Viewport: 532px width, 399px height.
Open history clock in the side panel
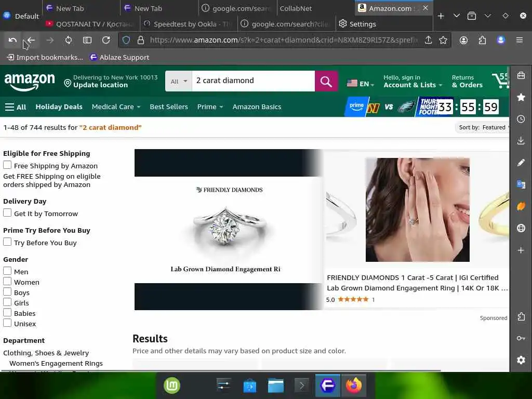(x=521, y=119)
